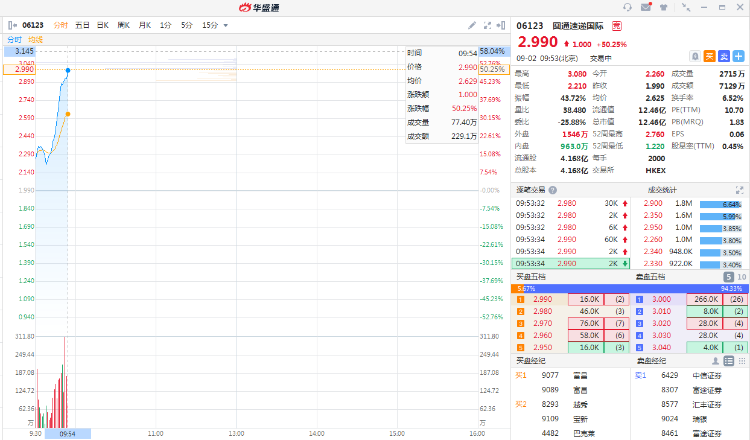Image resolution: width=750 pixels, height=440 pixels.
Task: Click the large 2.990 current price
Action: [x=537, y=42]
